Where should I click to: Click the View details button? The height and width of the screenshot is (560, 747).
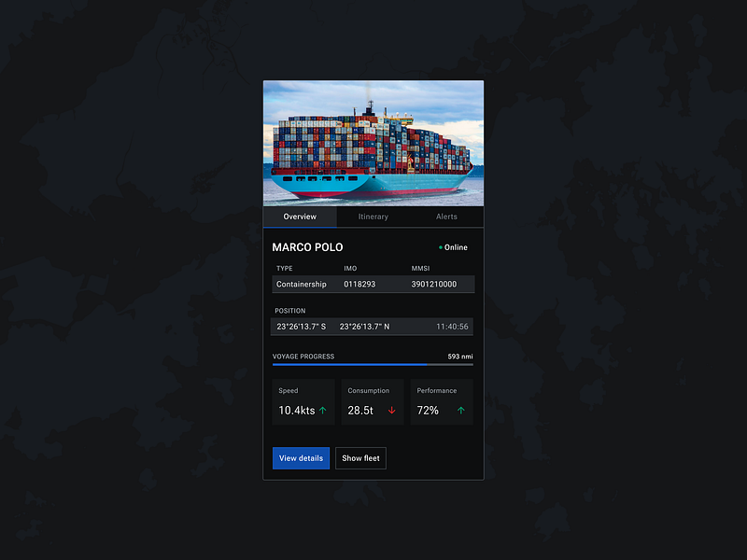click(301, 458)
